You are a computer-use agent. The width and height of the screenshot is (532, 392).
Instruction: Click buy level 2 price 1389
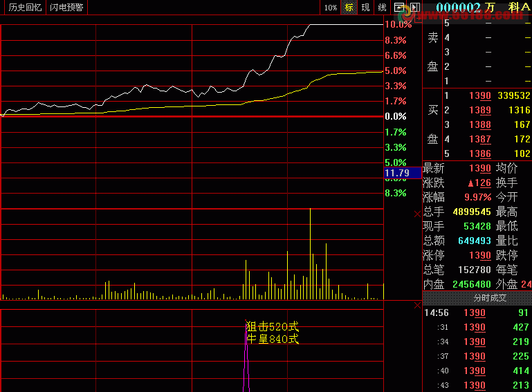(479, 110)
